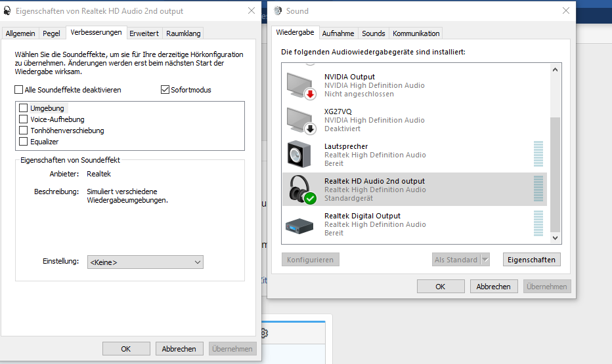
Task: Select the XG27VQ device name
Action: 338,111
